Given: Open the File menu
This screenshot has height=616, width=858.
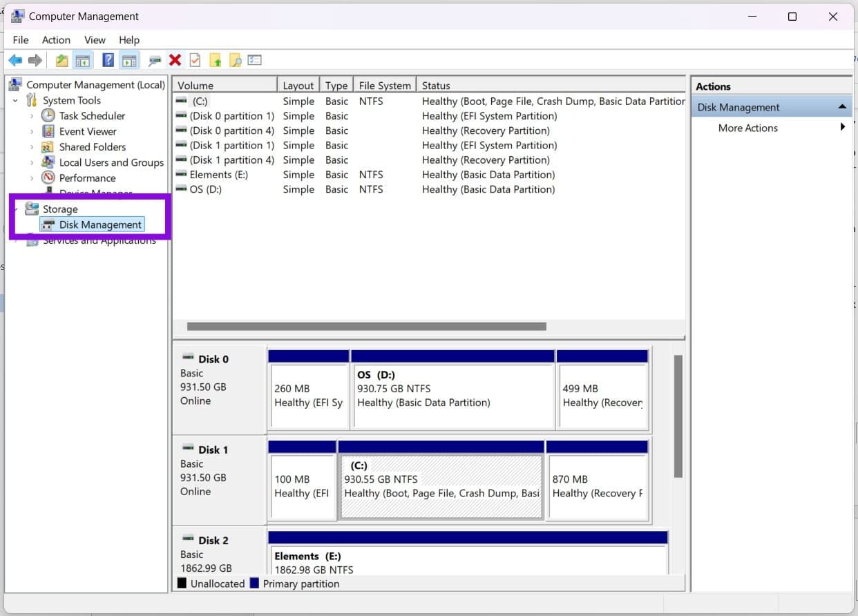Looking at the screenshot, I should [21, 39].
